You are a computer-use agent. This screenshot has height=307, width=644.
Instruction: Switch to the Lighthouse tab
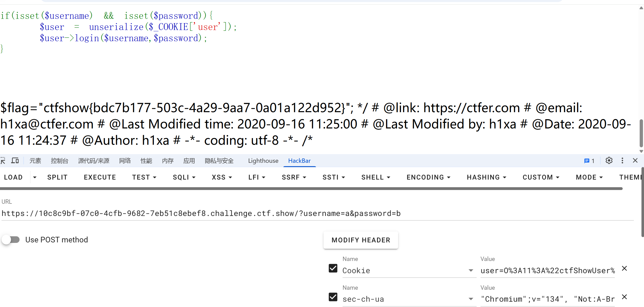click(x=263, y=161)
